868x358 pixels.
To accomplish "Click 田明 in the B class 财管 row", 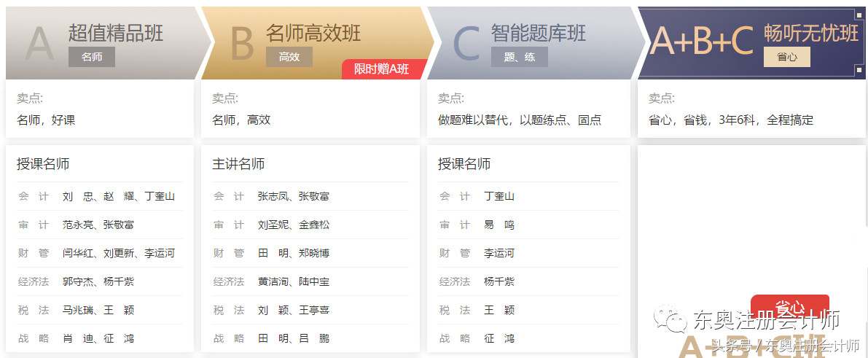I will click(x=273, y=253).
